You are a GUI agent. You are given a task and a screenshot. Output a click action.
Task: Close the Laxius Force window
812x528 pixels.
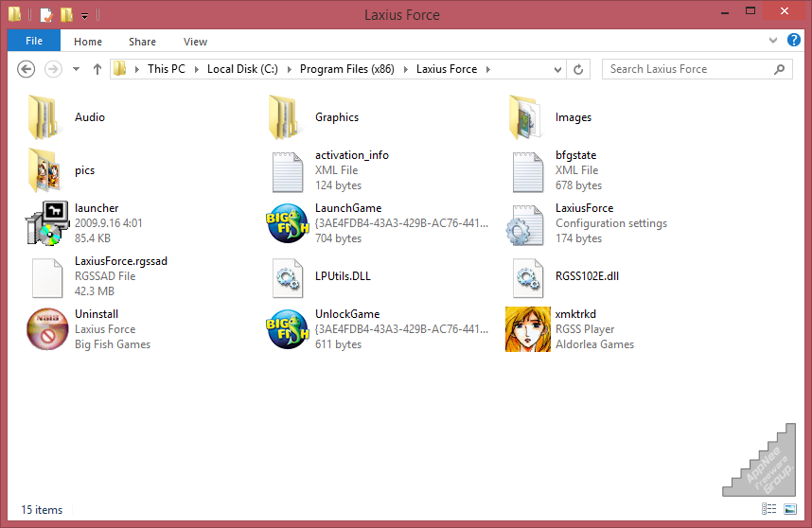785,10
